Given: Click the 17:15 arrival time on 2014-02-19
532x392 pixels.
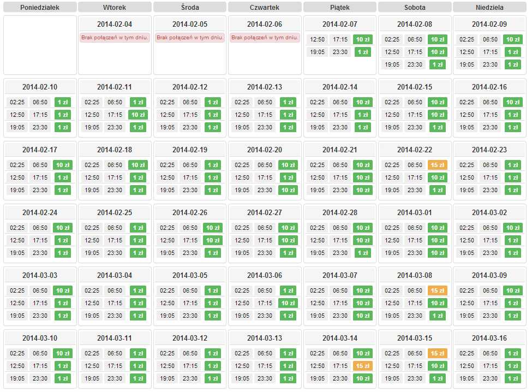Looking at the screenshot, I should pos(190,177).
